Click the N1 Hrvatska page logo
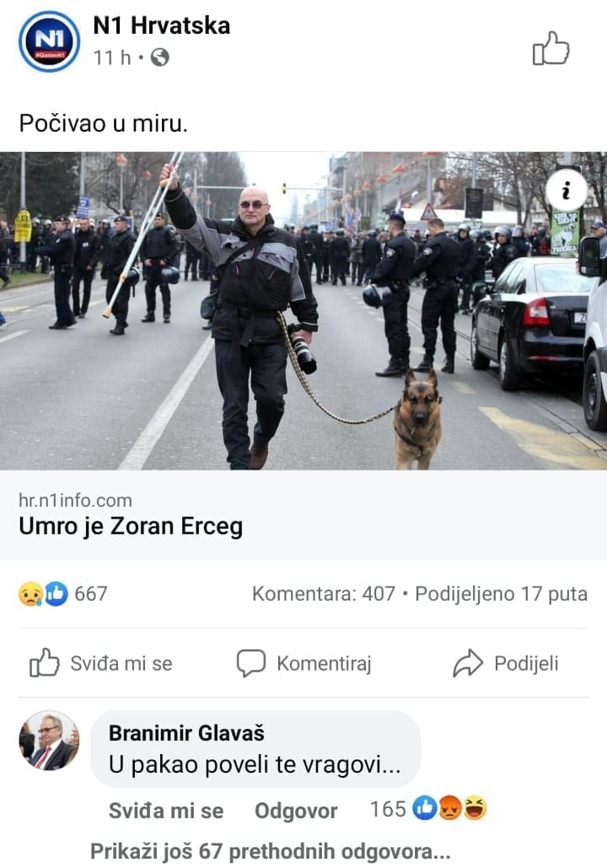This screenshot has width=607, height=868. click(49, 41)
